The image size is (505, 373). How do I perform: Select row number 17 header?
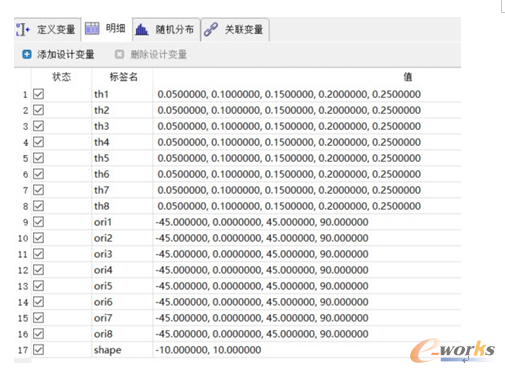(x=23, y=350)
